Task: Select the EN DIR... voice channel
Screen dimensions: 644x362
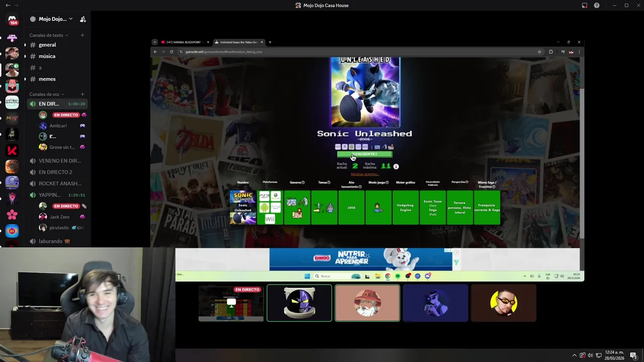Action: [58, 104]
